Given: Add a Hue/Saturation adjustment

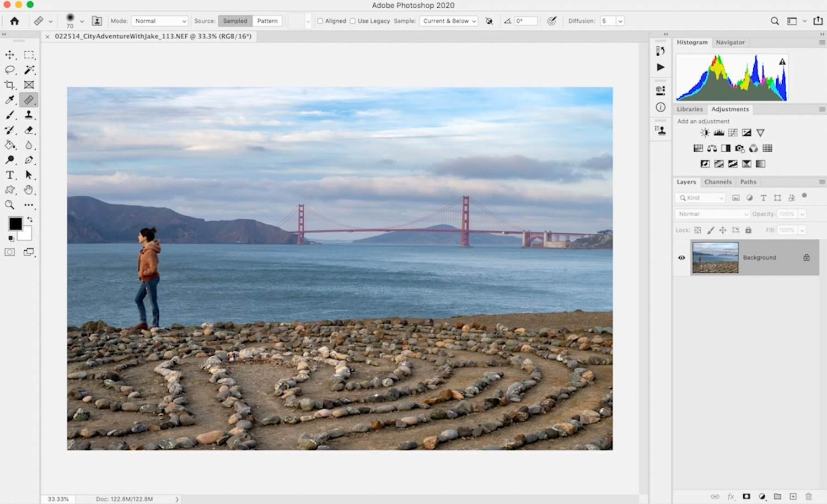Looking at the screenshot, I should [699, 148].
